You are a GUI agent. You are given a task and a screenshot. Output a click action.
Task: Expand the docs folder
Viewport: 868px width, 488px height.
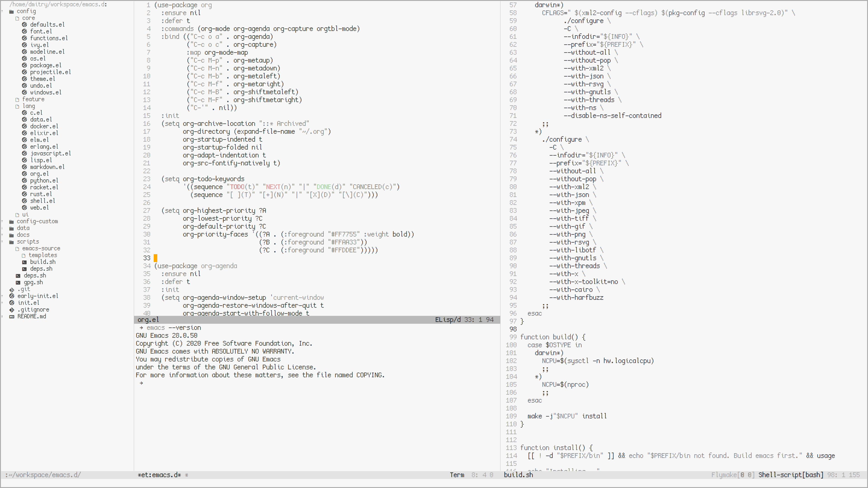click(23, 235)
